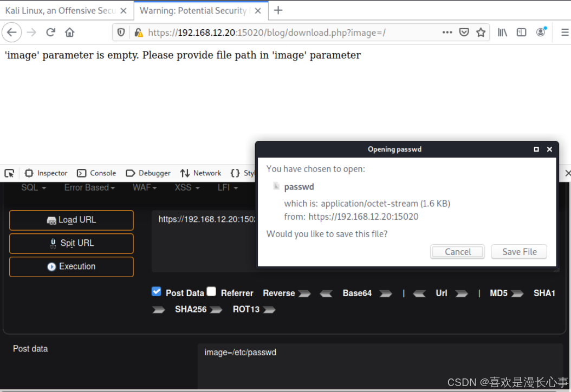Click the insecure connection lock warning icon

[138, 33]
